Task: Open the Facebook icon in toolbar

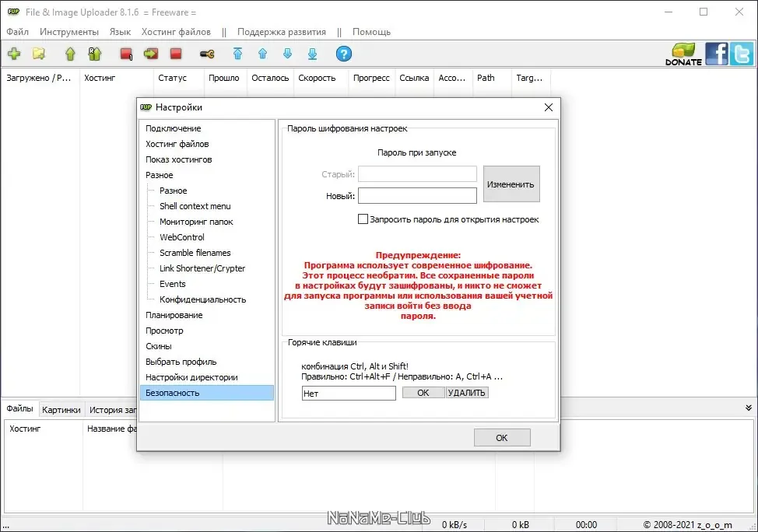Action: [x=717, y=54]
